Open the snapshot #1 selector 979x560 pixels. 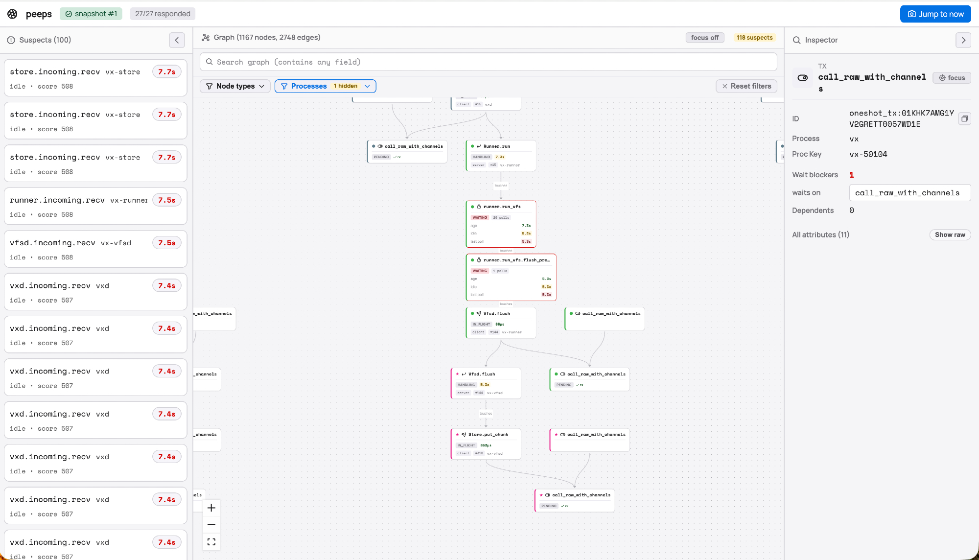click(x=91, y=14)
